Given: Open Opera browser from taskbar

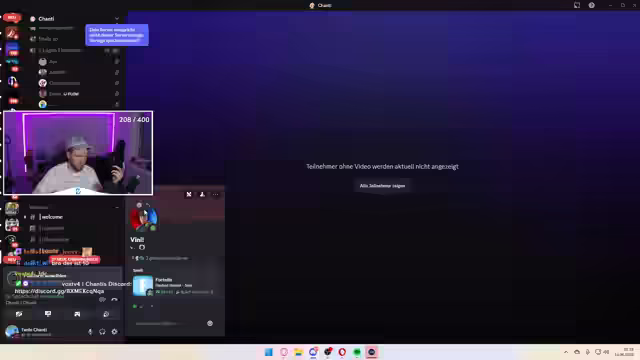Looking at the screenshot, I should 342,352.
